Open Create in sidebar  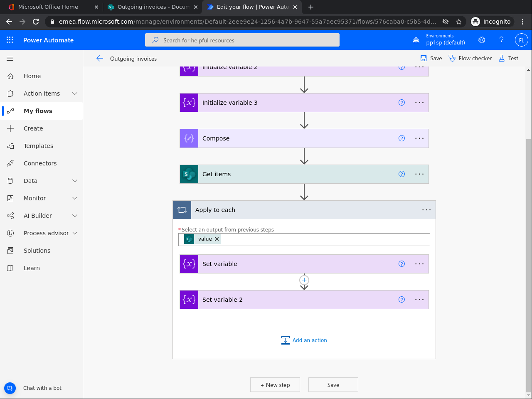(x=42, y=128)
